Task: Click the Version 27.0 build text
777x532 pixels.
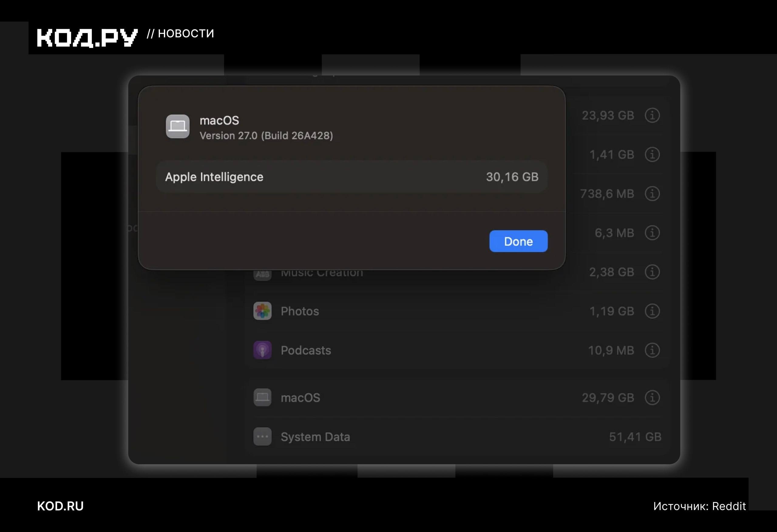Action: click(x=266, y=136)
